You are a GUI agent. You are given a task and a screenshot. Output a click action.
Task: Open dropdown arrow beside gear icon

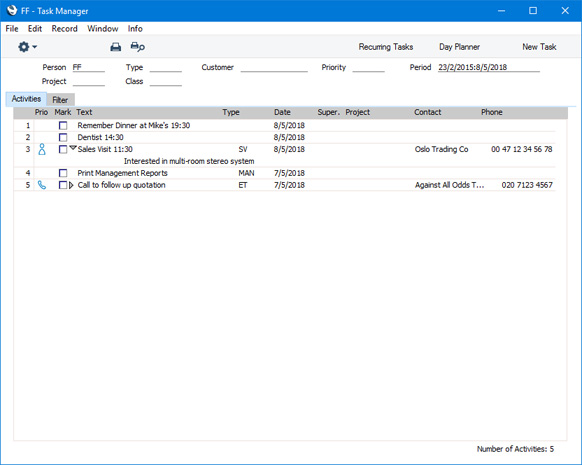click(35, 47)
